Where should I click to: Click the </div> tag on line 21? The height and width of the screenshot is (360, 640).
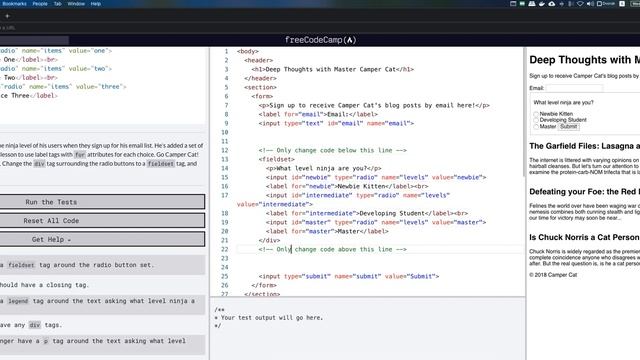click(269, 240)
